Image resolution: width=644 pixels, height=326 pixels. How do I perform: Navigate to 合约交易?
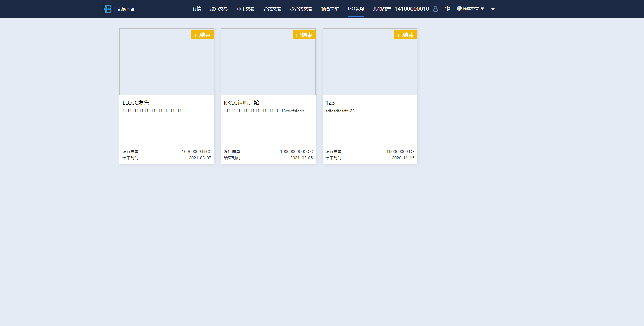272,9
